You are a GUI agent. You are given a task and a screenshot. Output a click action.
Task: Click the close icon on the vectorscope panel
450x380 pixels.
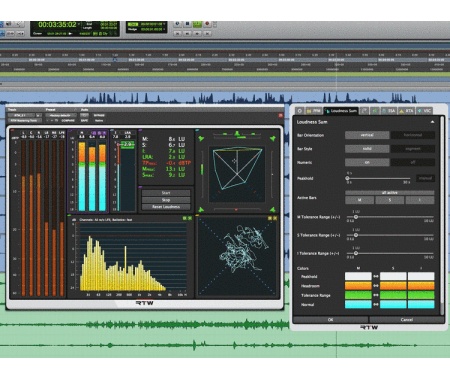[275, 218]
